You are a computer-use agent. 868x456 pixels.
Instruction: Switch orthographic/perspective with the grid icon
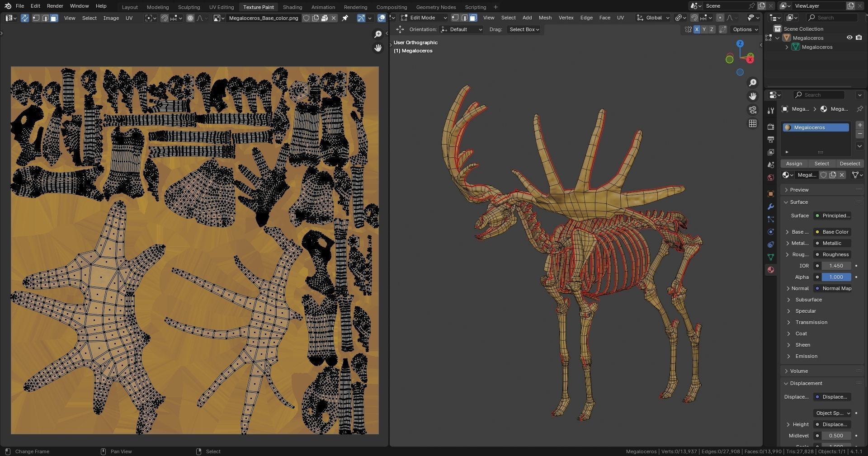click(x=753, y=123)
